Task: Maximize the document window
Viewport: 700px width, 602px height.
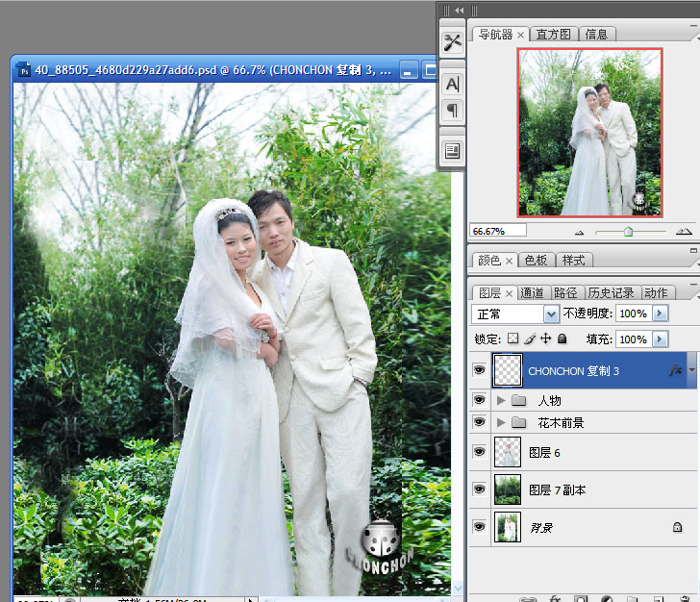Action: [429, 70]
